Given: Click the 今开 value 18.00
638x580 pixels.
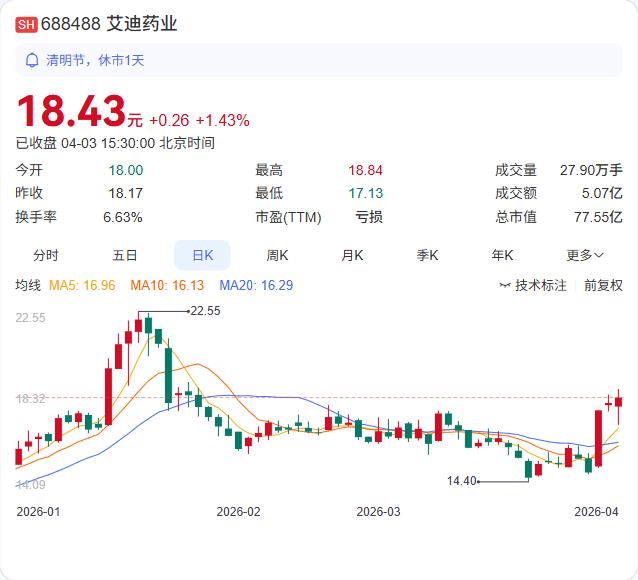Looking at the screenshot, I should click(x=126, y=170).
